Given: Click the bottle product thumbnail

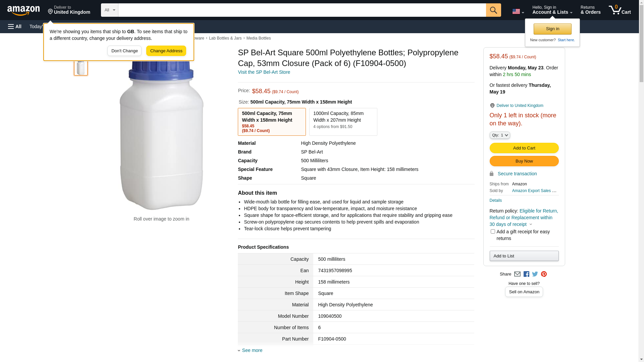Looking at the screenshot, I should 81,68.
